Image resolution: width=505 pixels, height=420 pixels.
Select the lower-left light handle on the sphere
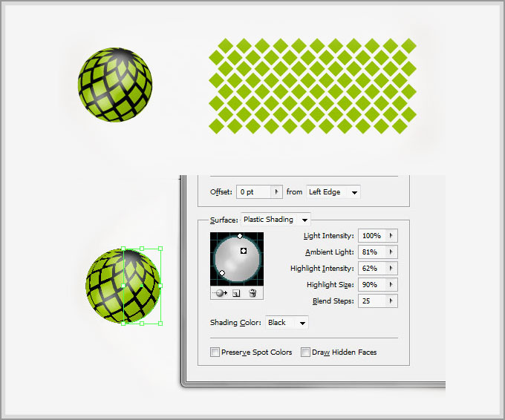pyautogui.click(x=222, y=273)
